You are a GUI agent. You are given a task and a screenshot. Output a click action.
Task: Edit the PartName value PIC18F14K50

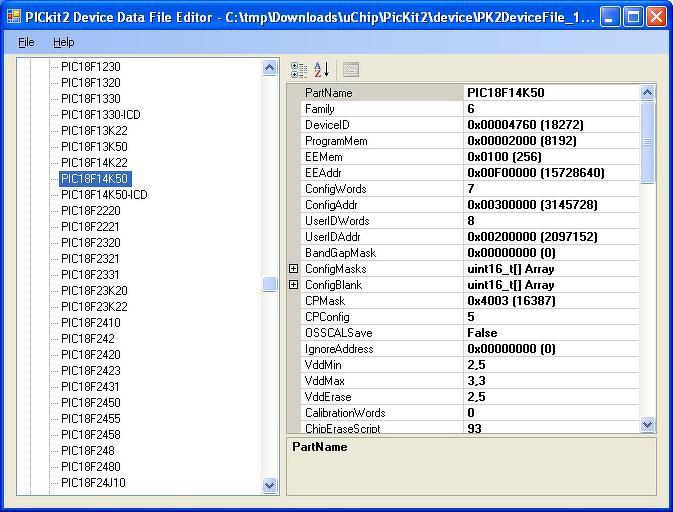(552, 93)
